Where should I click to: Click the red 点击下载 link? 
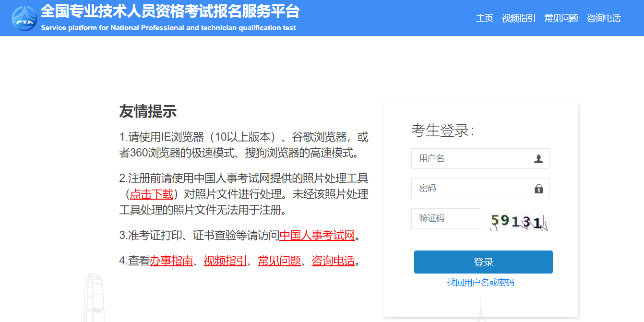pyautogui.click(x=152, y=194)
